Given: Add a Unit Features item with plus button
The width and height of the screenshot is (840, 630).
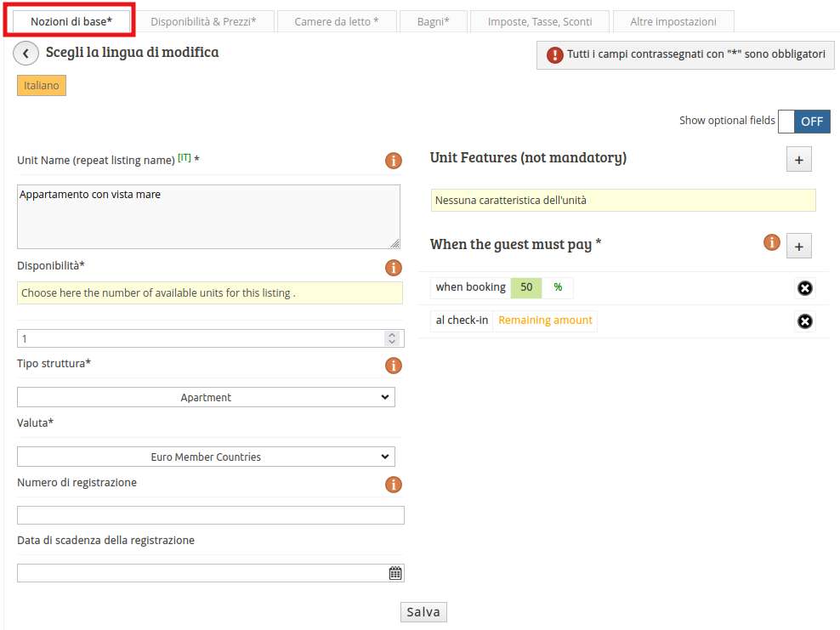Looking at the screenshot, I should (x=798, y=159).
